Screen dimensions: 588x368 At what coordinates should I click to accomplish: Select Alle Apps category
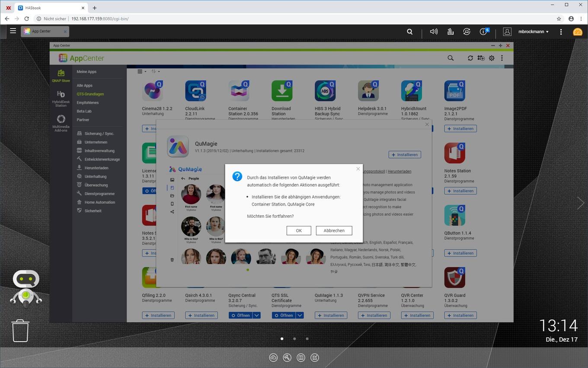[x=85, y=86]
